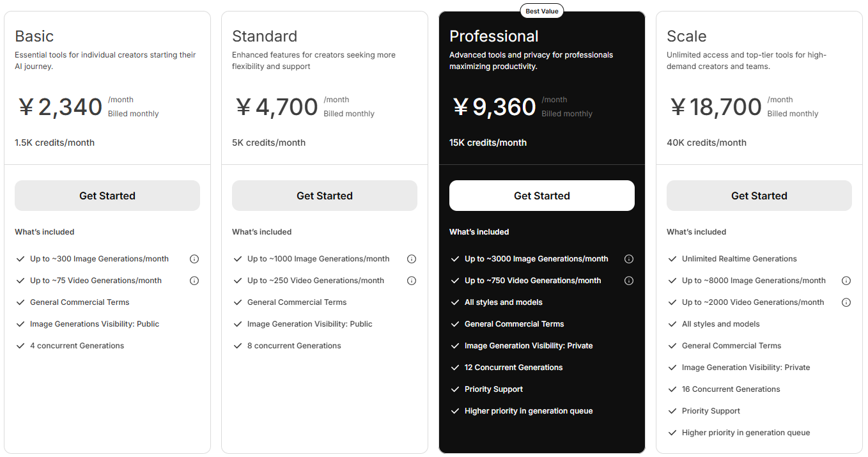The image size is (868, 457).
Task: View info for Scale ~8000 Image Generations
Action: [x=846, y=281]
